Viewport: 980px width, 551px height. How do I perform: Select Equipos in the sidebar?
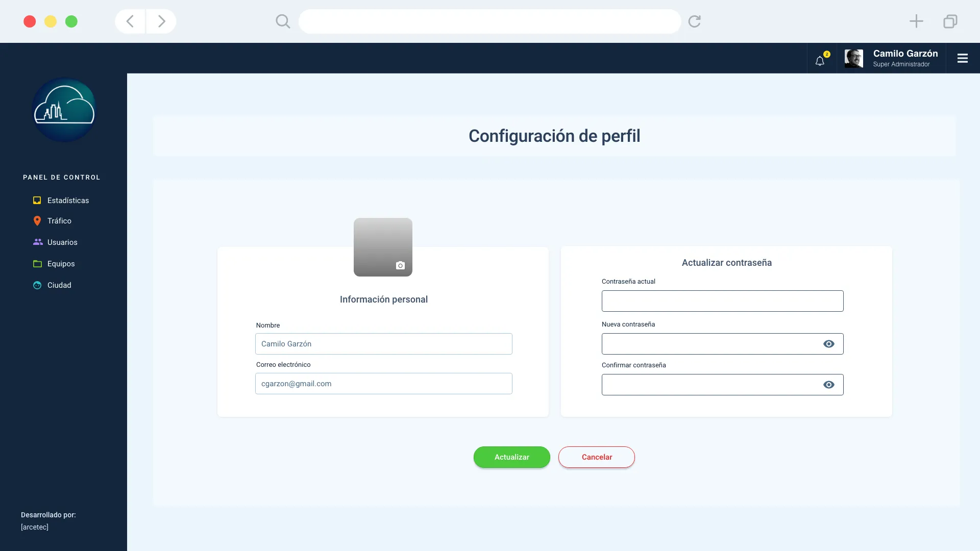pos(61,264)
